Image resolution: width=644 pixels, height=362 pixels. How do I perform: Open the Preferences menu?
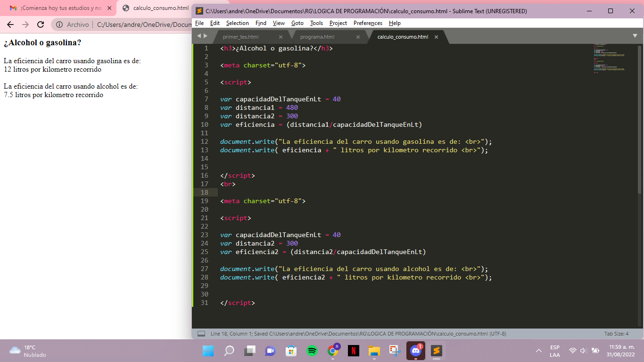click(368, 23)
